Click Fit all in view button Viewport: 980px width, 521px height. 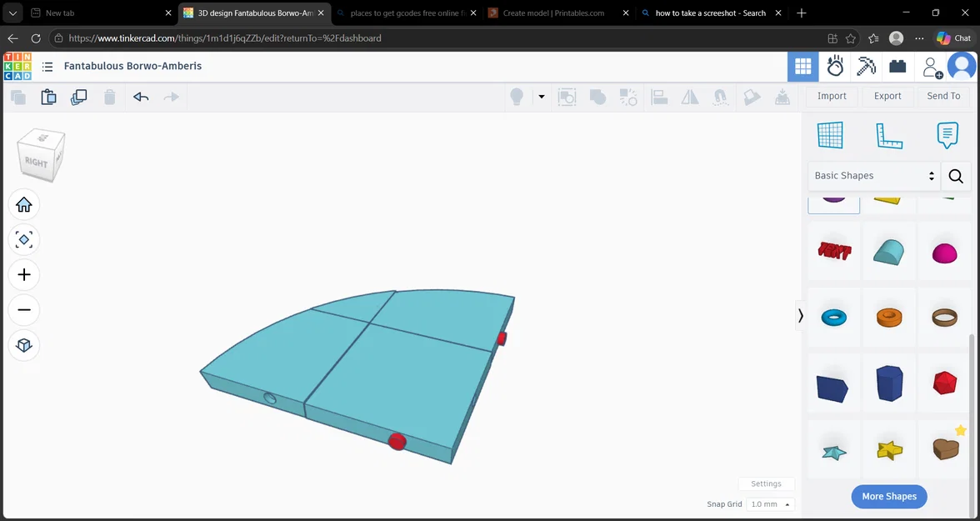pos(23,239)
